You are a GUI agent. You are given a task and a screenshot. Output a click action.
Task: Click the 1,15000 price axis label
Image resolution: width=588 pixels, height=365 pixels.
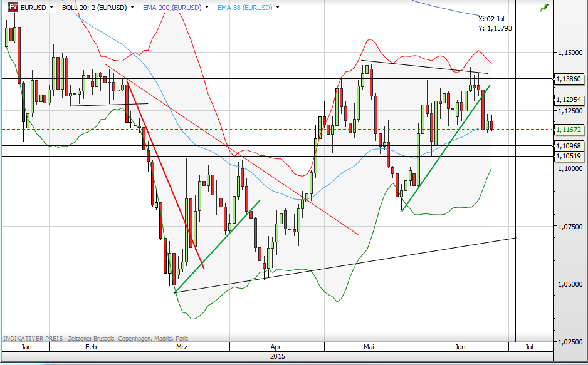[x=570, y=53]
